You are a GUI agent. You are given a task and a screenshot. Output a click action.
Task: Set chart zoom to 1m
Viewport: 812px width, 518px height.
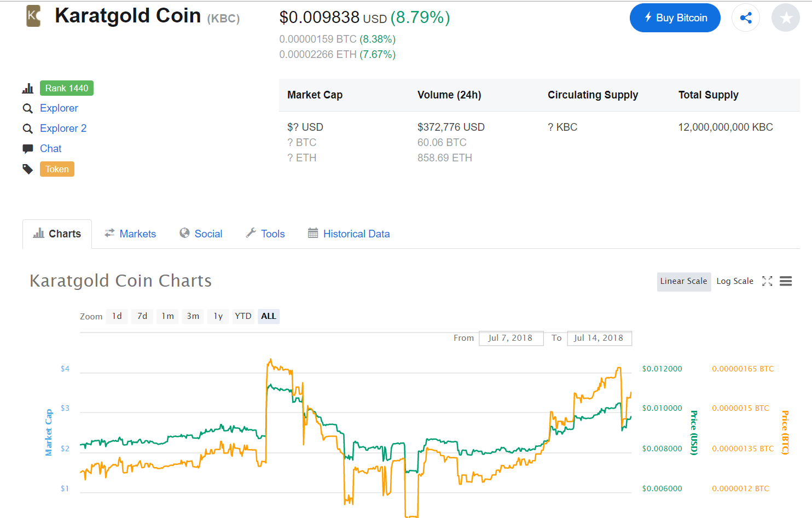pos(167,316)
